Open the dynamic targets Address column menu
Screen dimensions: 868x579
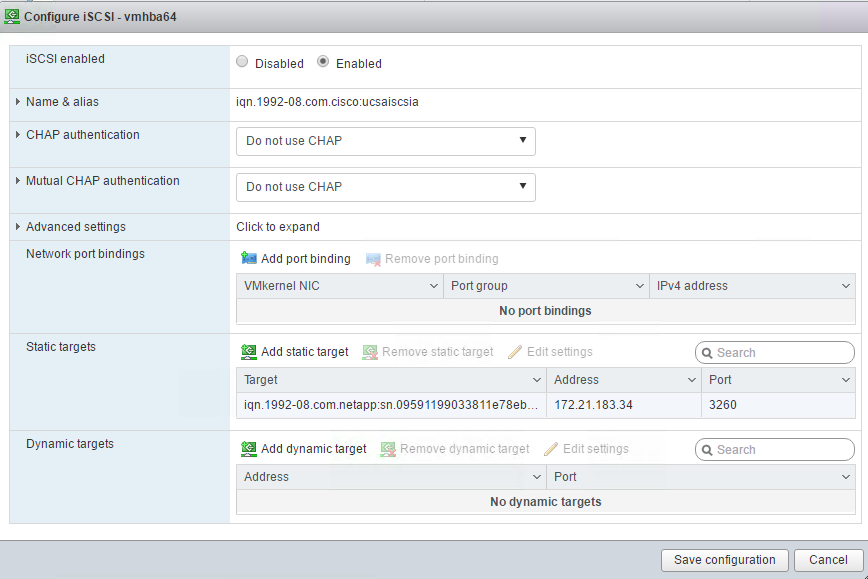536,477
